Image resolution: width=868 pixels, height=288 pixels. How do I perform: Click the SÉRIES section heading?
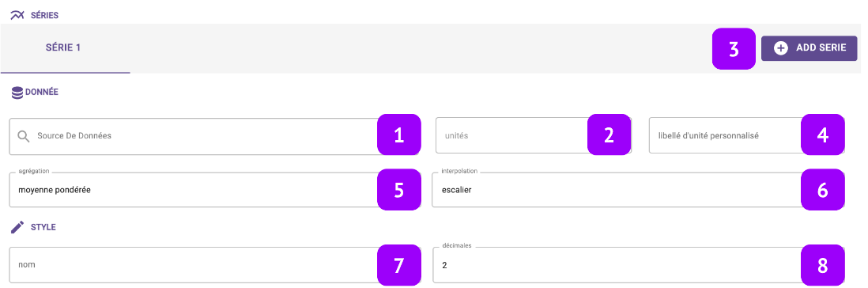click(44, 16)
